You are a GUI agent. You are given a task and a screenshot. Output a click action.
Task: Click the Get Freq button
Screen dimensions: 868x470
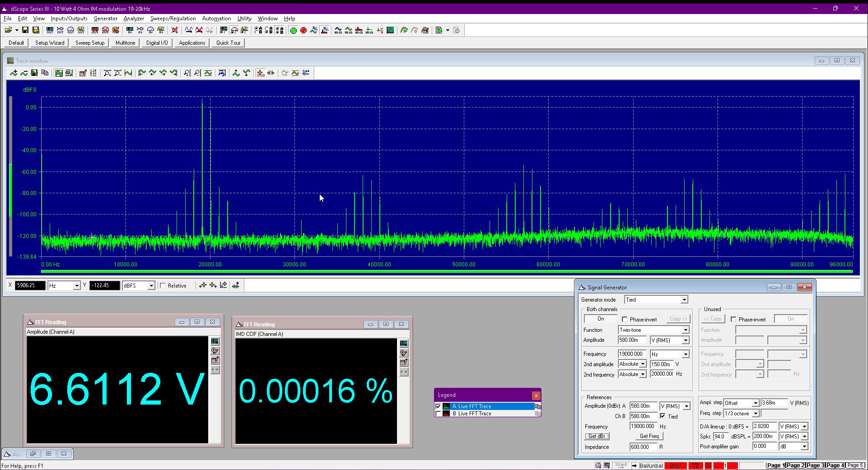649,436
